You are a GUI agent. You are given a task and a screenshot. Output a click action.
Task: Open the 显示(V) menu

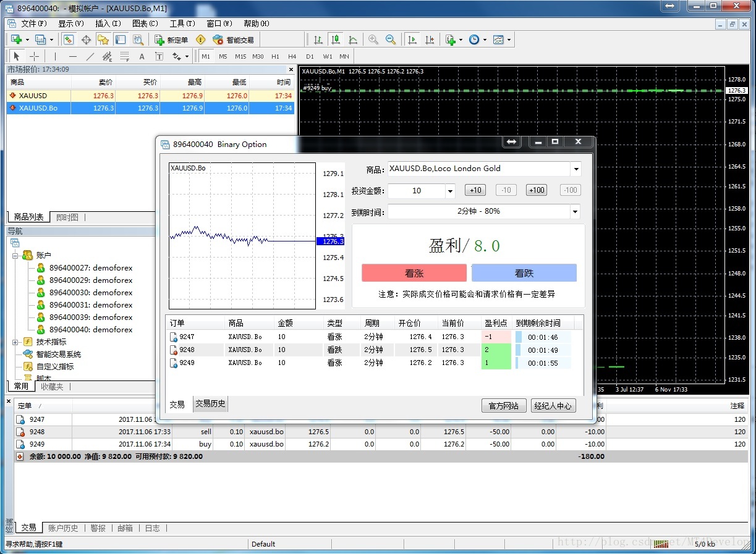click(71, 23)
